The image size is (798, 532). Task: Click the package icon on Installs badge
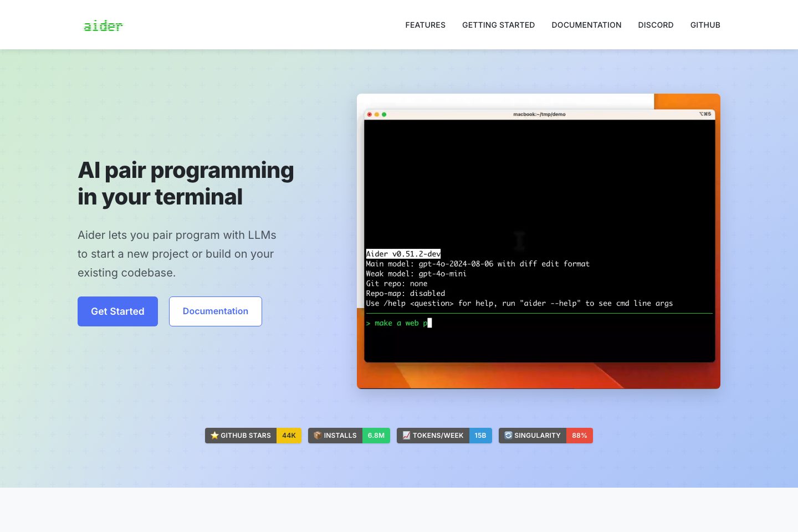(x=318, y=436)
